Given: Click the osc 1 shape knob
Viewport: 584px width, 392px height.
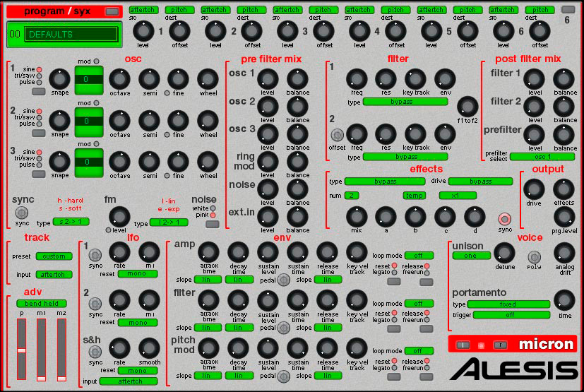Looking at the screenshot, I should tap(59, 78).
